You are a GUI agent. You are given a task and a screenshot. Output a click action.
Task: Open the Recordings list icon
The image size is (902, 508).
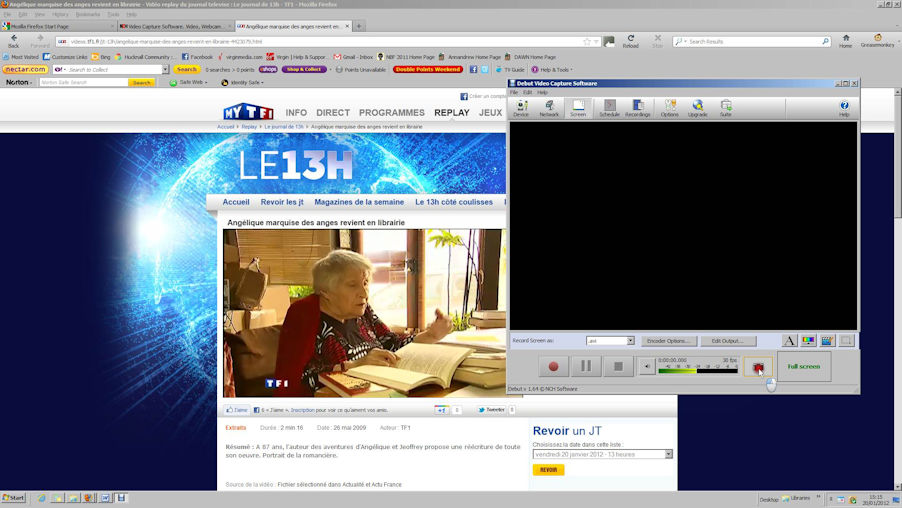coord(638,108)
